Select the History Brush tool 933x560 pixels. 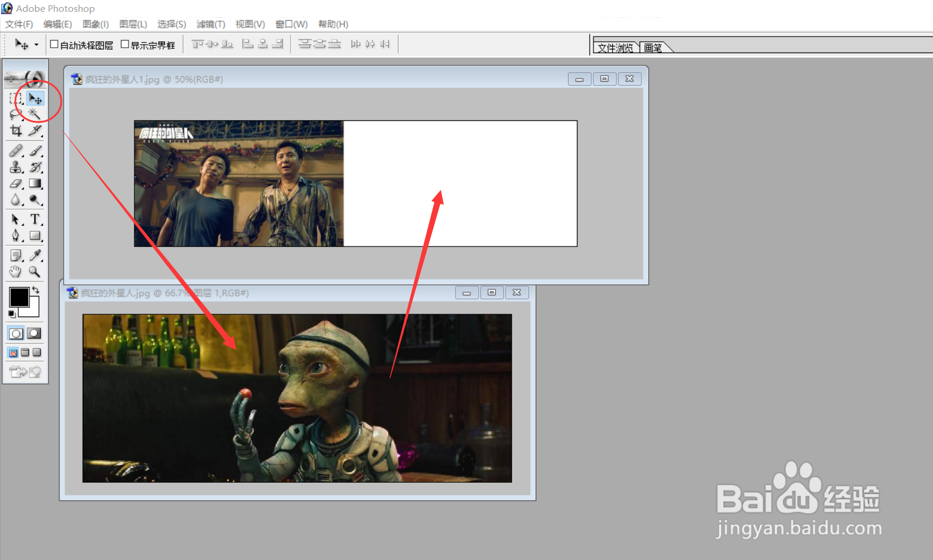tap(35, 167)
